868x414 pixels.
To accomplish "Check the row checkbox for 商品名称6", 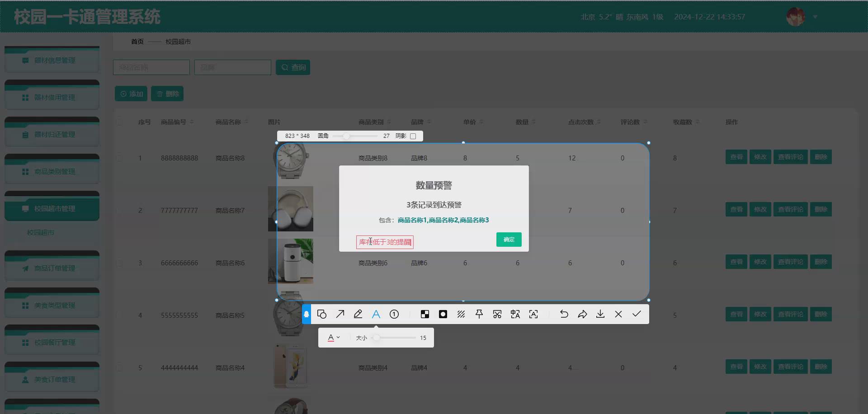I will [119, 263].
